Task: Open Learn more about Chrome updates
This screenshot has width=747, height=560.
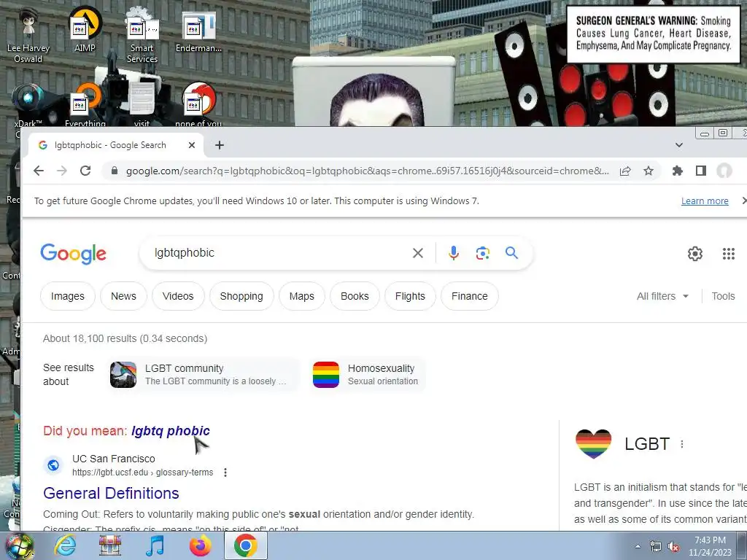Action: point(705,201)
